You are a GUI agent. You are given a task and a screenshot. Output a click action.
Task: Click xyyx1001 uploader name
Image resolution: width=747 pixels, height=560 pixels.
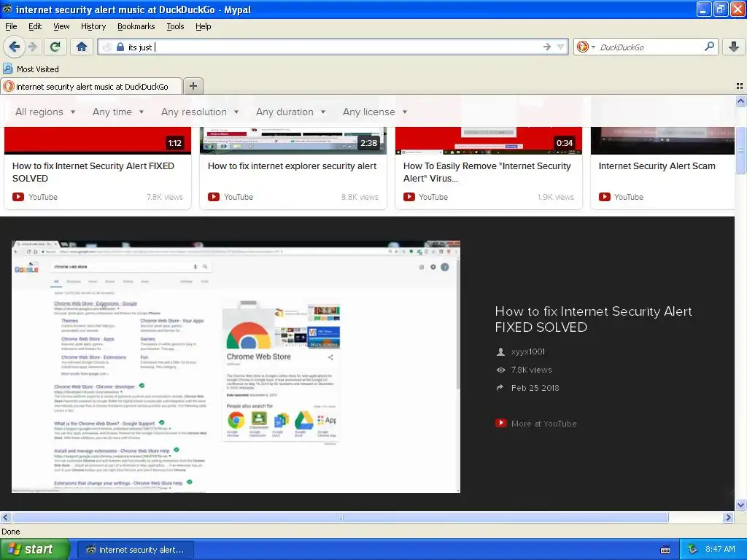(x=528, y=351)
